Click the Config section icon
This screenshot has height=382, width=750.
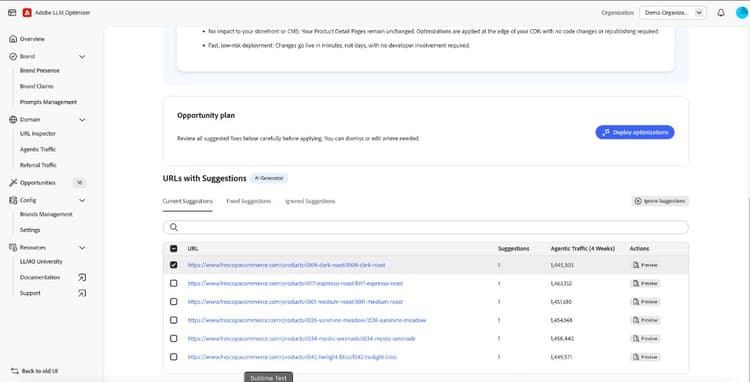tap(13, 200)
